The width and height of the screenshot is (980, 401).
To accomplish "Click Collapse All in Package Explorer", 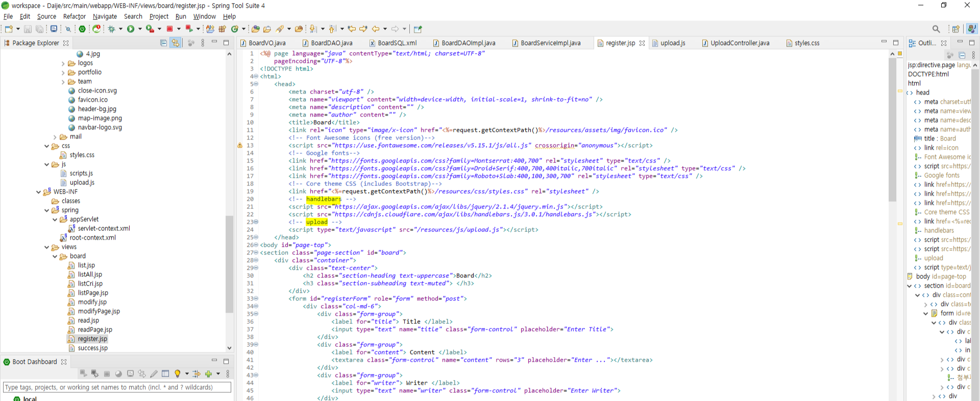I will point(163,43).
